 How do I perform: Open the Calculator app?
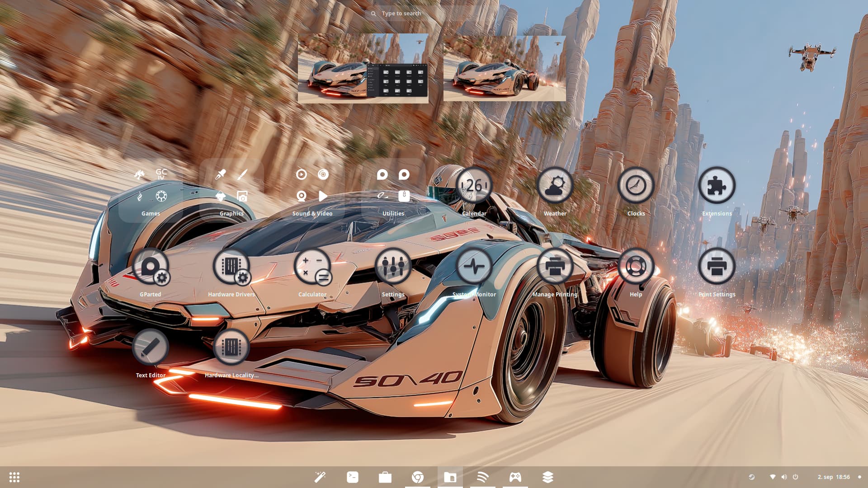click(312, 267)
